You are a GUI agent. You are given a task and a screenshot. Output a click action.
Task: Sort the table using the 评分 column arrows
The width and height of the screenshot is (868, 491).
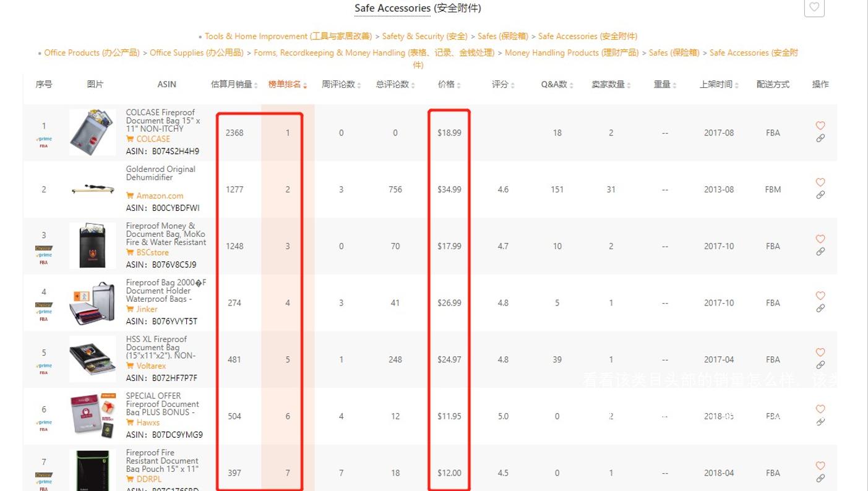(511, 84)
